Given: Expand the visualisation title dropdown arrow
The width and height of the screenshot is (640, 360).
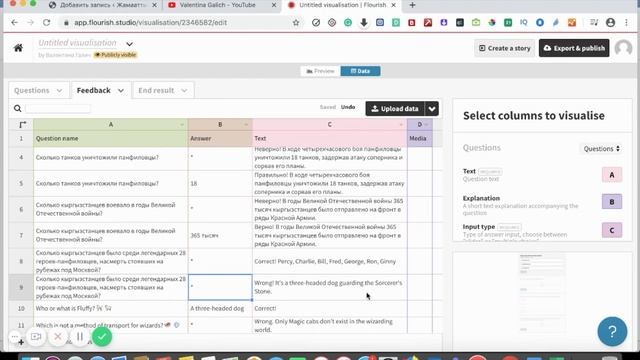Looking at the screenshot, I should pyautogui.click(x=129, y=44).
